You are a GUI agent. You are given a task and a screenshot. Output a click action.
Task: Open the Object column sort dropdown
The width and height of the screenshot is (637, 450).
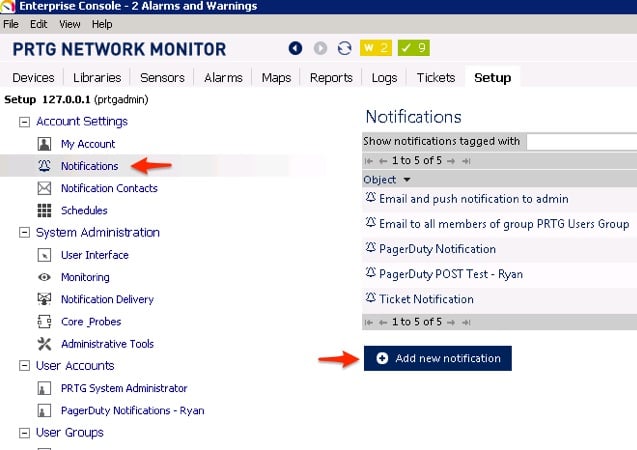point(387,180)
